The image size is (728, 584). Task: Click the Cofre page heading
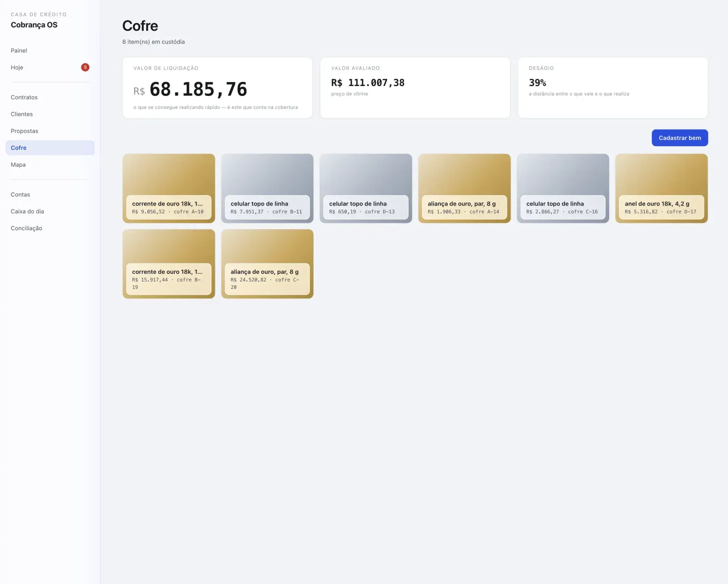pyautogui.click(x=140, y=26)
